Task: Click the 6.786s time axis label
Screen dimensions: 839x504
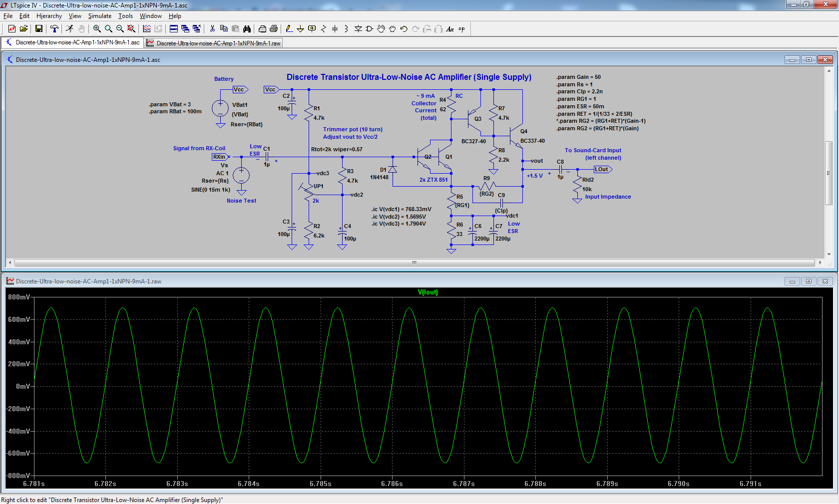Action: coord(392,484)
